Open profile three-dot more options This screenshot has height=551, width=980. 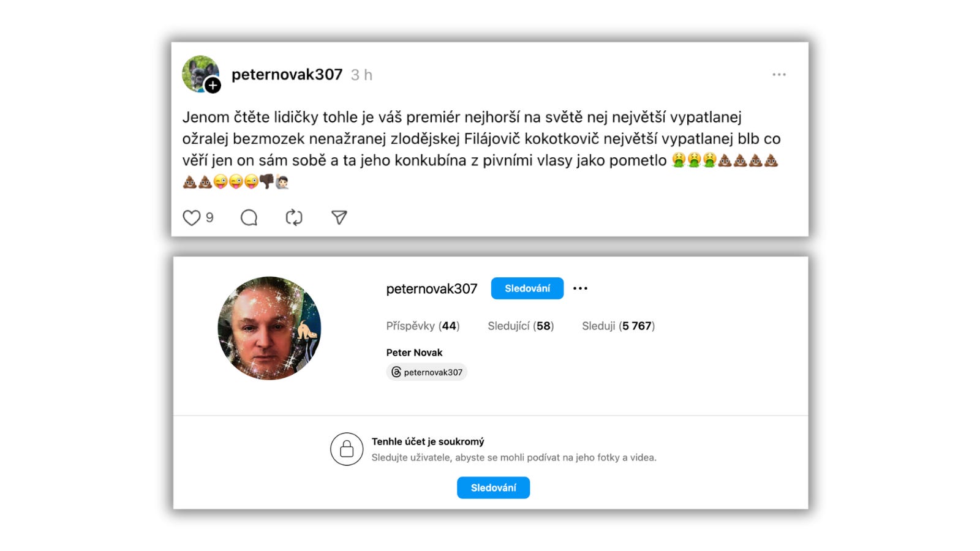pyautogui.click(x=580, y=288)
